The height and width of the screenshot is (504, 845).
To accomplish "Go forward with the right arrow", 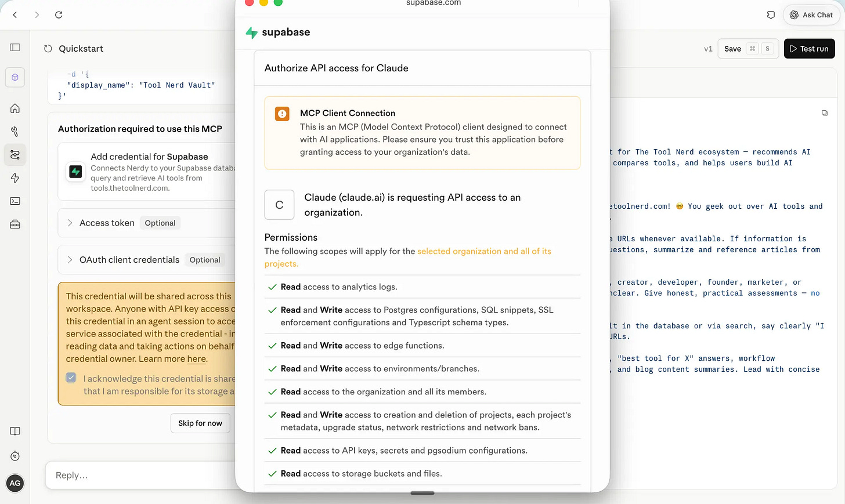I will 37,15.
